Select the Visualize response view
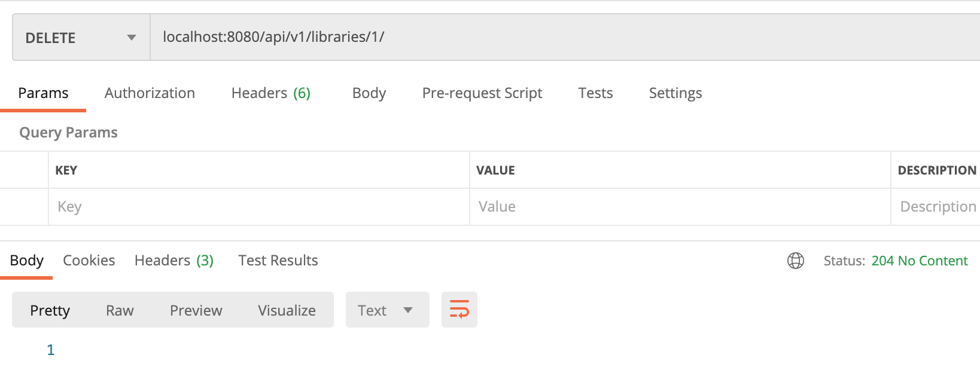 pyautogui.click(x=287, y=310)
